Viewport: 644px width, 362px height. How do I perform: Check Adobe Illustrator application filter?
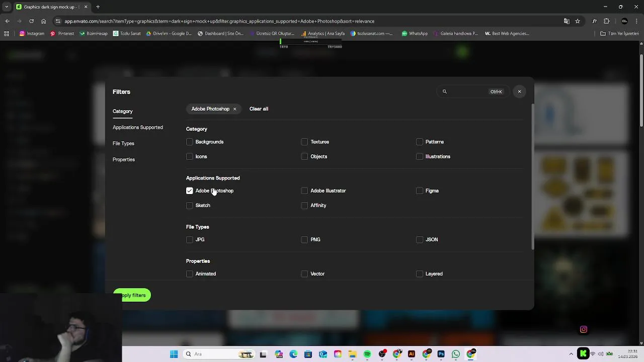304,191
